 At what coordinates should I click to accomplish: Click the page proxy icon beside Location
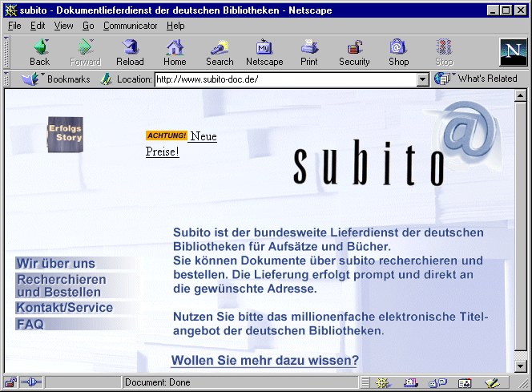pyautogui.click(x=107, y=79)
